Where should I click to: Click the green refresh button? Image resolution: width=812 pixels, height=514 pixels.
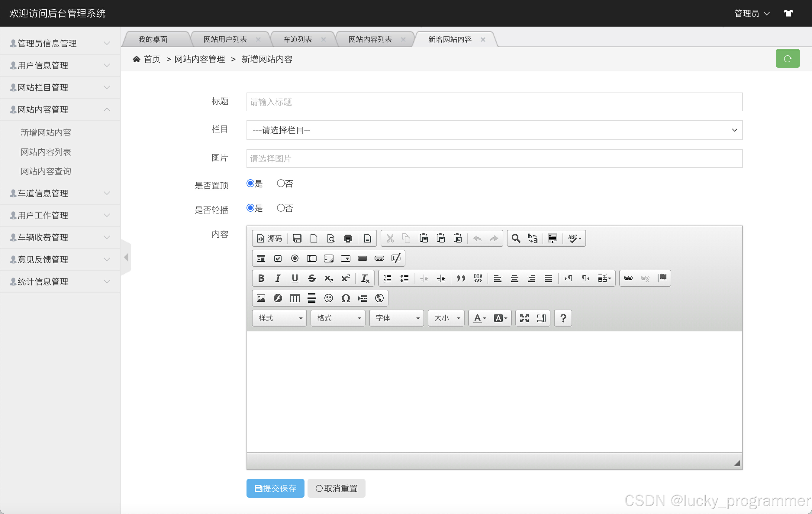tap(788, 59)
